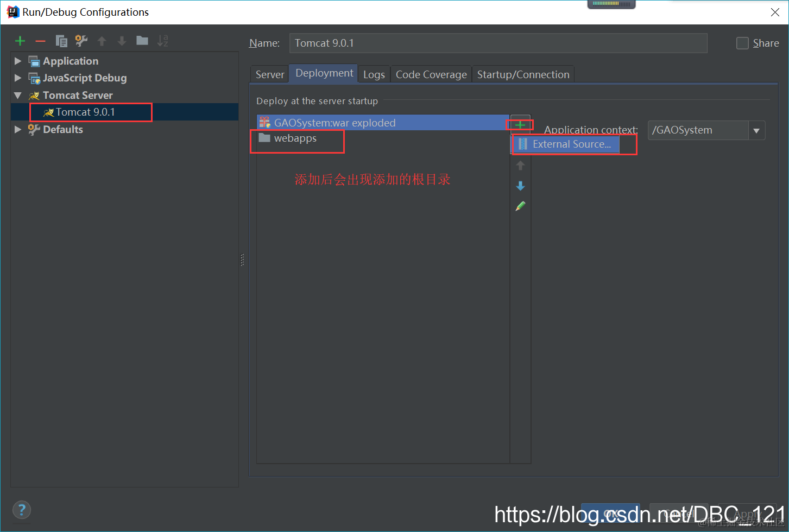Open the Application context dropdown arrow
The height and width of the screenshot is (532, 789).
pos(756,130)
